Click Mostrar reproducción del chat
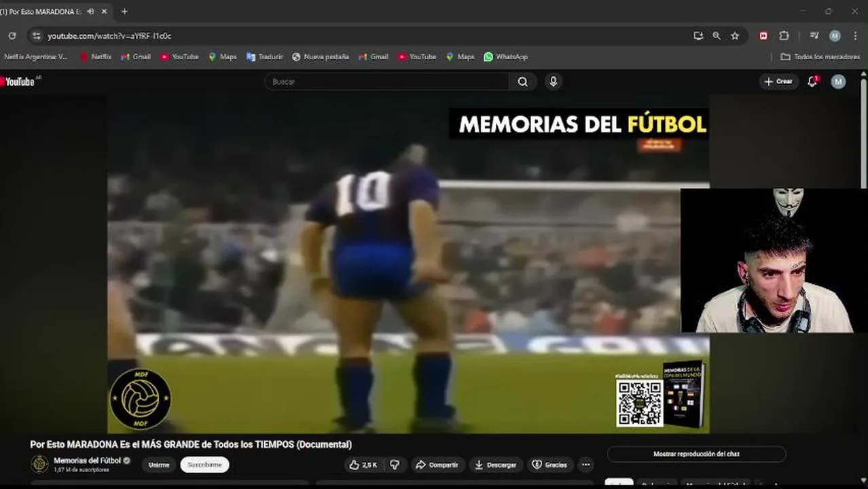The width and height of the screenshot is (868, 489). (x=696, y=454)
